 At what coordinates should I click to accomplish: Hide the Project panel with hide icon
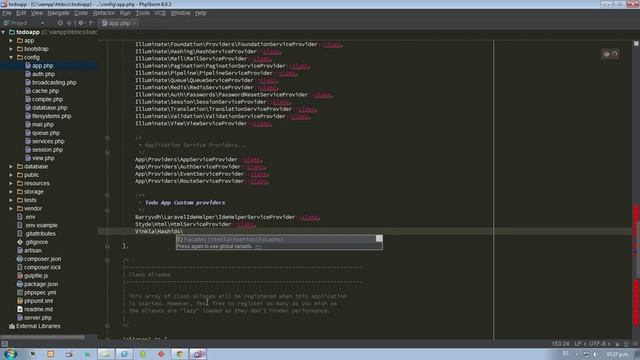[91, 23]
